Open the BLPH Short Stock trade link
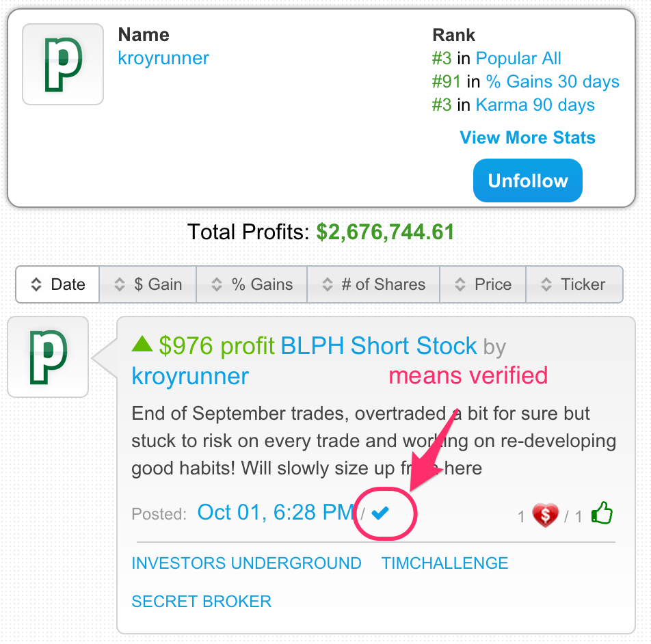Image resolution: width=651 pixels, height=644 pixels. click(379, 346)
